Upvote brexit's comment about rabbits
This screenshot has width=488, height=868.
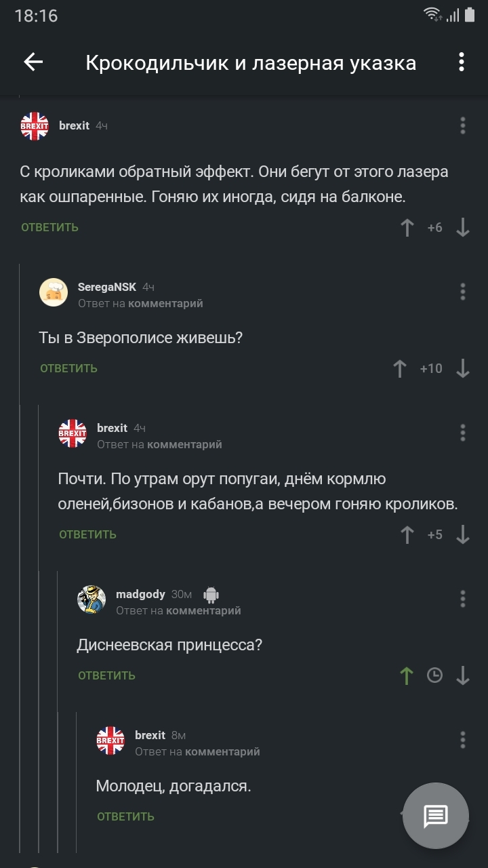[407, 228]
